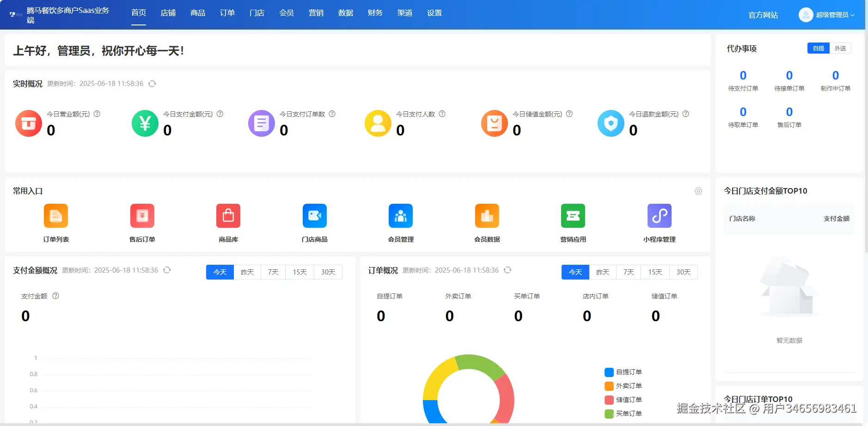The width and height of the screenshot is (868, 426).
Task: Click the 今日营业额 red store icon
Action: [x=29, y=123]
